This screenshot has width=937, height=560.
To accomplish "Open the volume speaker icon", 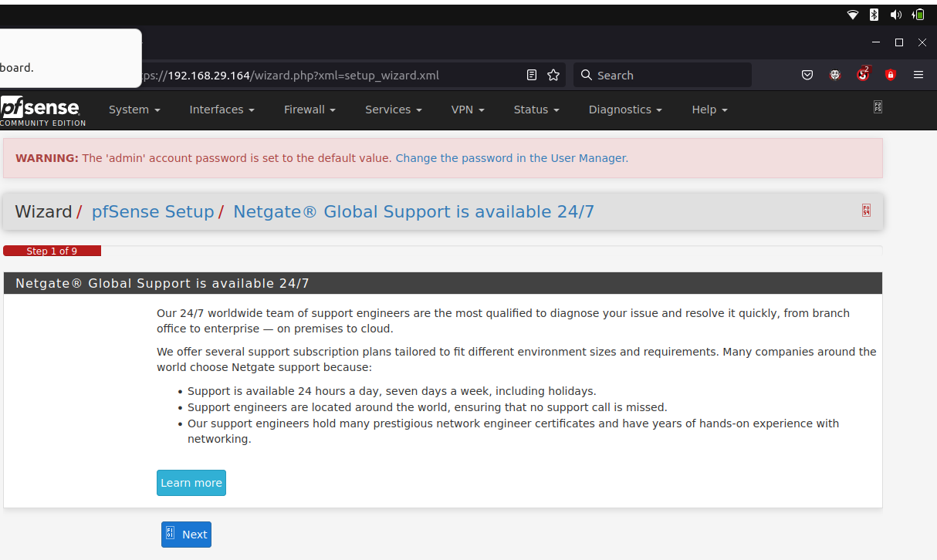I will tap(896, 15).
